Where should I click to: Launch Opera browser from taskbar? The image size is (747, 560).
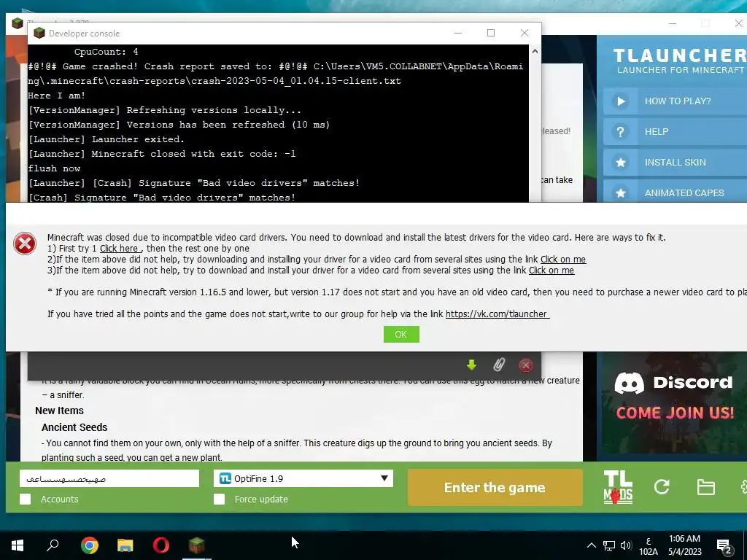point(161,545)
